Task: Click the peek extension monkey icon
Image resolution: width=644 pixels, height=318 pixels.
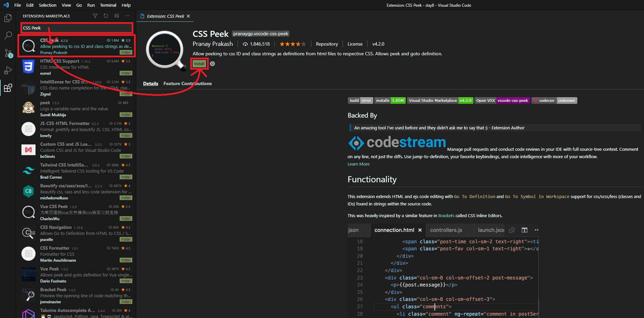Action: click(x=28, y=108)
